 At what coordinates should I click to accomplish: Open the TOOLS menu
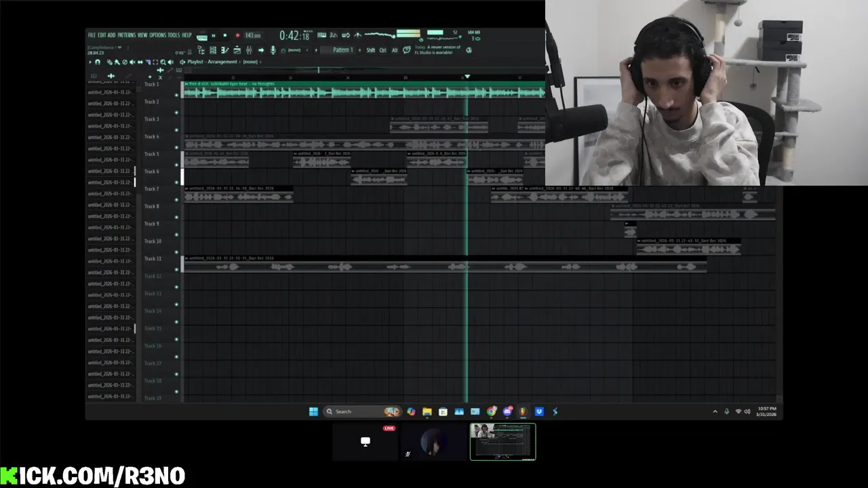(x=174, y=35)
